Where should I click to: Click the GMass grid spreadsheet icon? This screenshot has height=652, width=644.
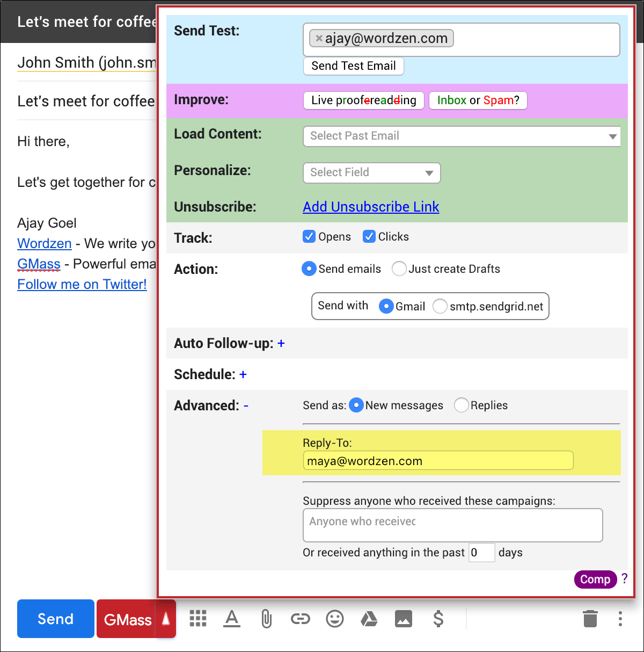click(x=198, y=619)
